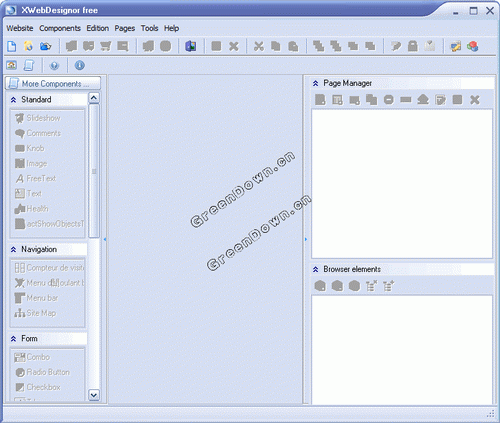Collapse the Navigation components group
This screenshot has width=500, height=423.
tap(14, 249)
